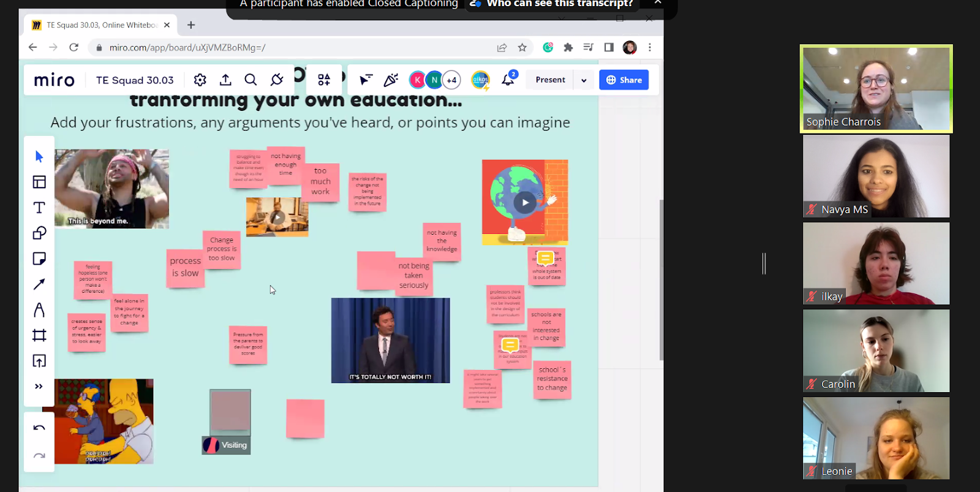Click the Visiting cursor label
Screen dimensions: 980x492
227,445
